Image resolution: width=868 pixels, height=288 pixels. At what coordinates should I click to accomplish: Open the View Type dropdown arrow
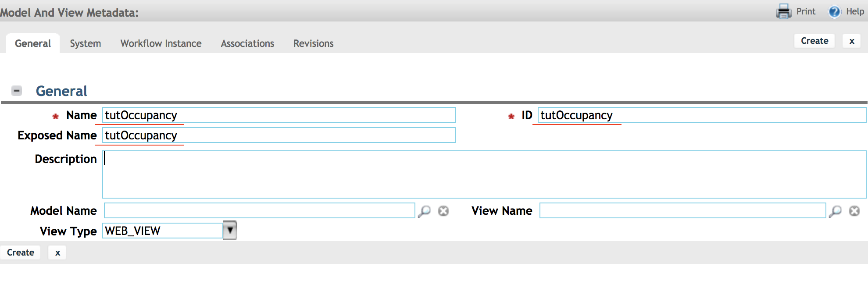pyautogui.click(x=230, y=230)
